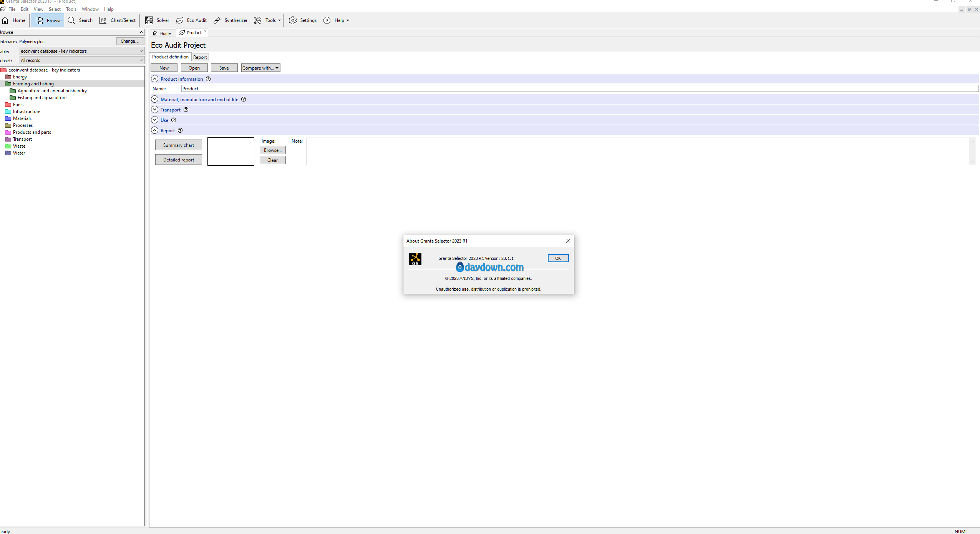Open Chart/Select tool
Screen dimensions: 980x534
[x=118, y=20]
